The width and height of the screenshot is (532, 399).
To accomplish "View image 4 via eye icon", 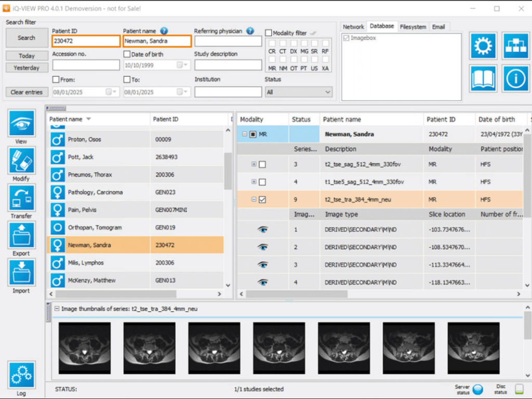I will click(x=262, y=282).
